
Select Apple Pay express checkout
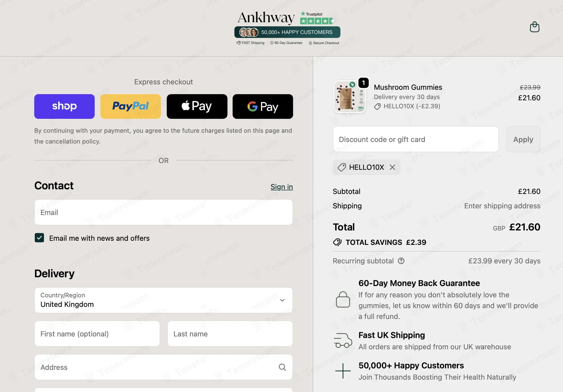197,106
